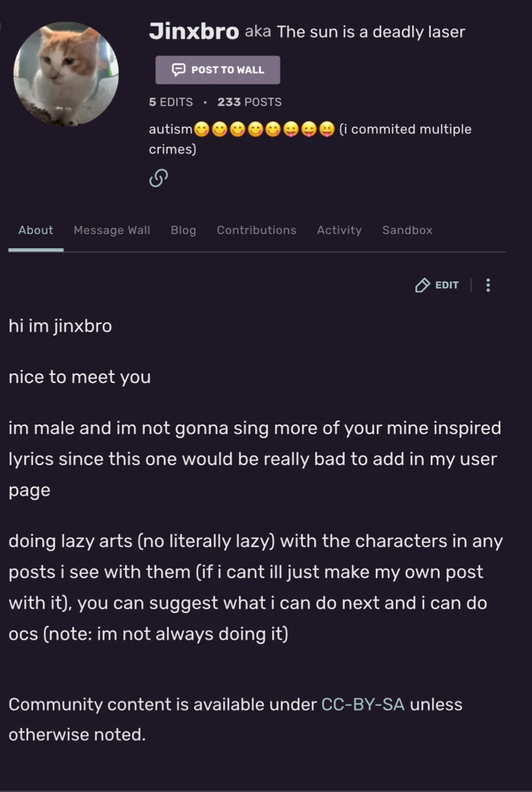Click the "hi im jinxbro" intro line
The width and height of the screenshot is (532, 792).
(x=60, y=326)
